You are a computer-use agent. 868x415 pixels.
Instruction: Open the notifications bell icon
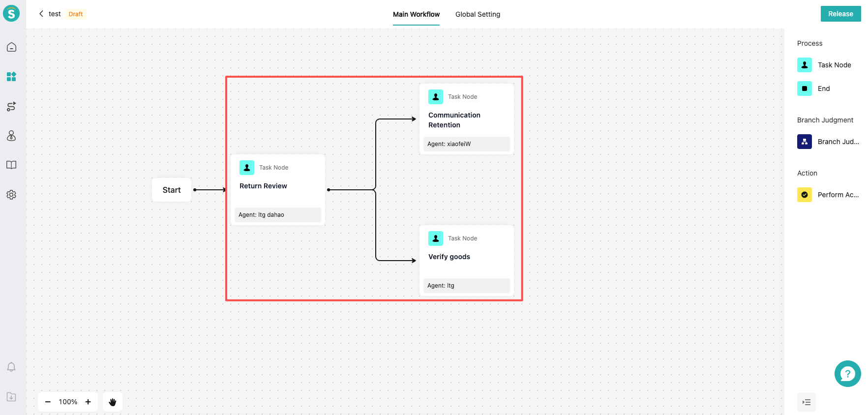[x=11, y=367]
